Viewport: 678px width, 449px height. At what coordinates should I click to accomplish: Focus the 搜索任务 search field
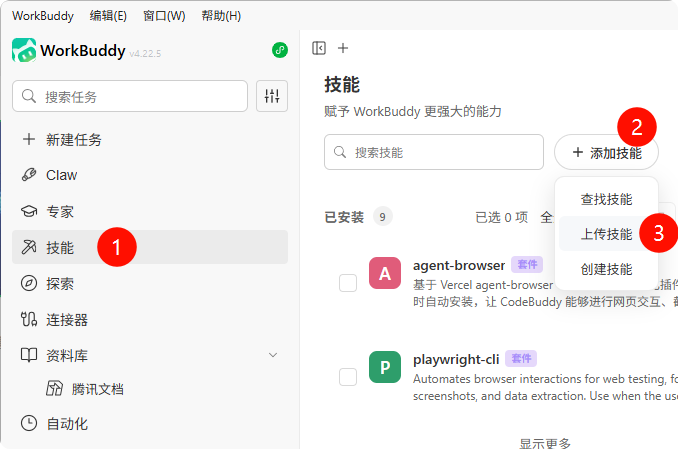pyautogui.click(x=130, y=96)
